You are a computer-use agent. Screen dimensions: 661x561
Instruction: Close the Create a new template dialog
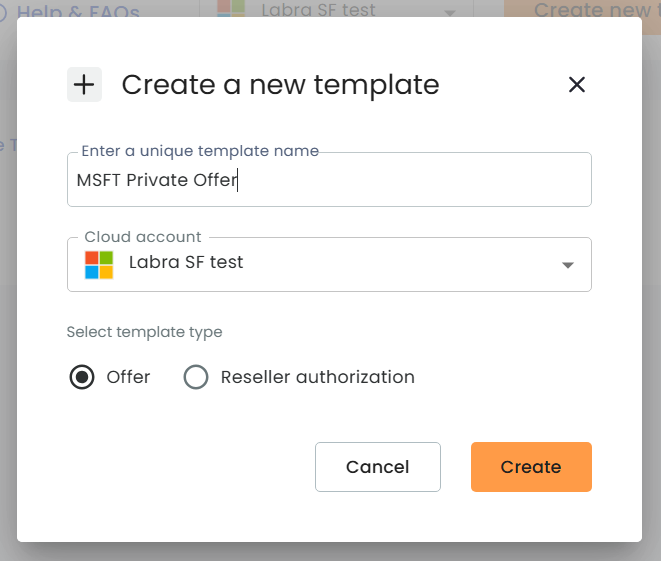pyautogui.click(x=576, y=85)
